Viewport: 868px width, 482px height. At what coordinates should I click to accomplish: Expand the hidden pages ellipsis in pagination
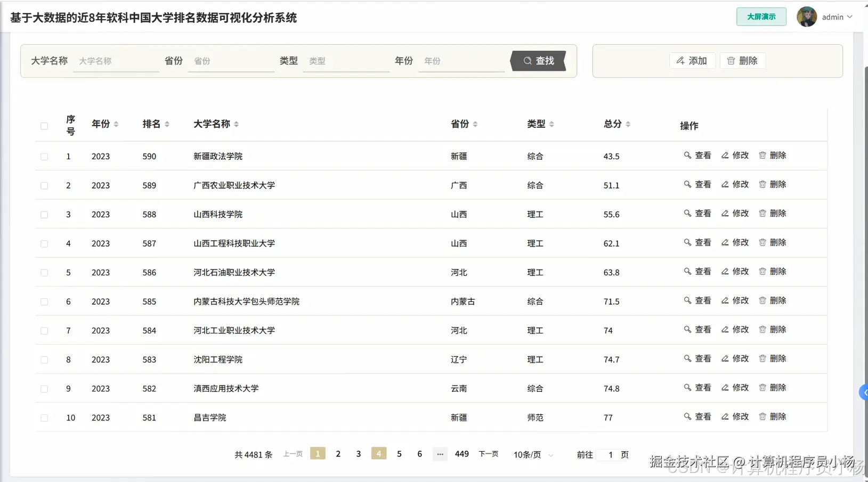pyautogui.click(x=440, y=454)
